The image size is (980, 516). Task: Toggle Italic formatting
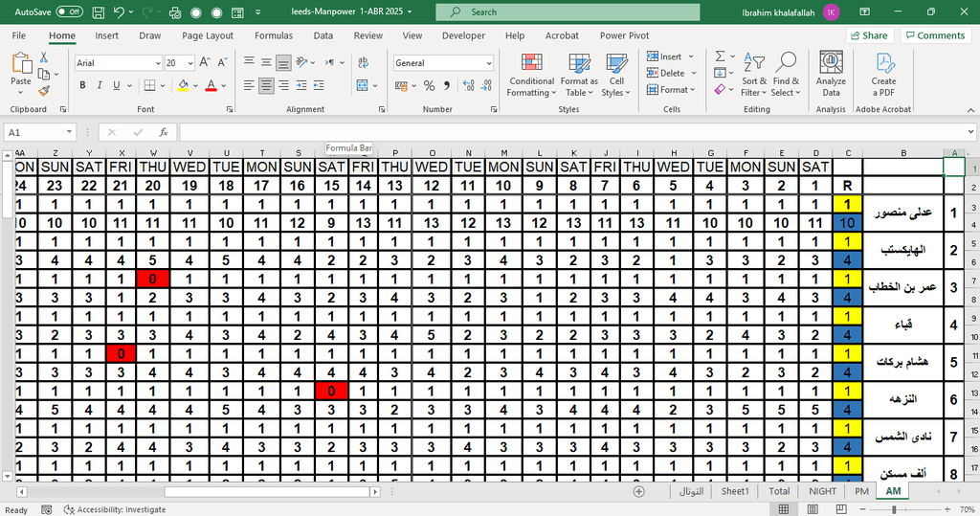click(99, 85)
